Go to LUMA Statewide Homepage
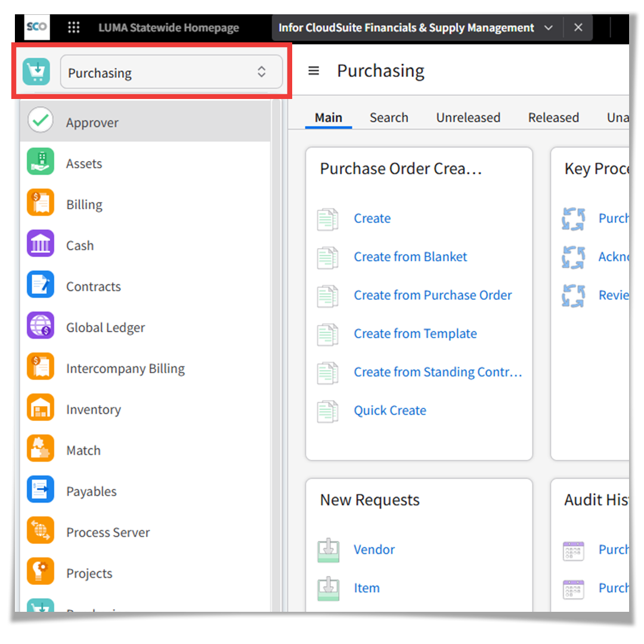This screenshot has width=644, height=644. pos(168,27)
